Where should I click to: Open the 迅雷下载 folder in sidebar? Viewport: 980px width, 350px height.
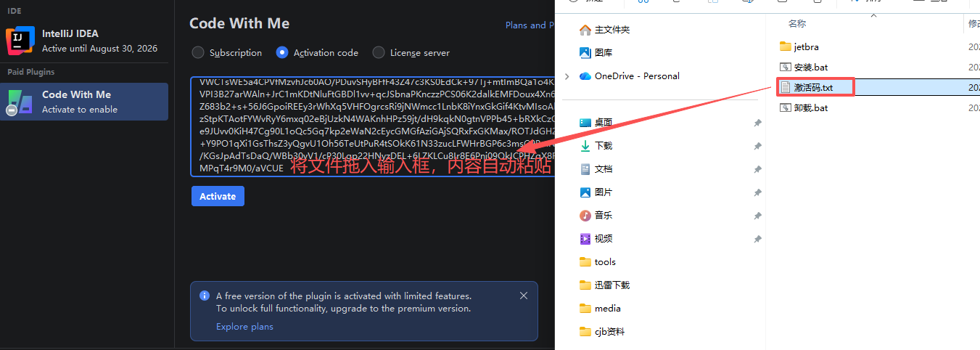point(605,285)
